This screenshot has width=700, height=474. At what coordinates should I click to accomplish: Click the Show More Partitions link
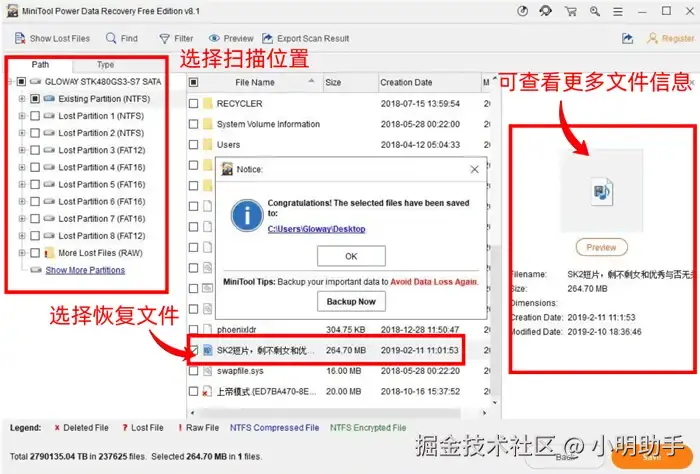[85, 270]
